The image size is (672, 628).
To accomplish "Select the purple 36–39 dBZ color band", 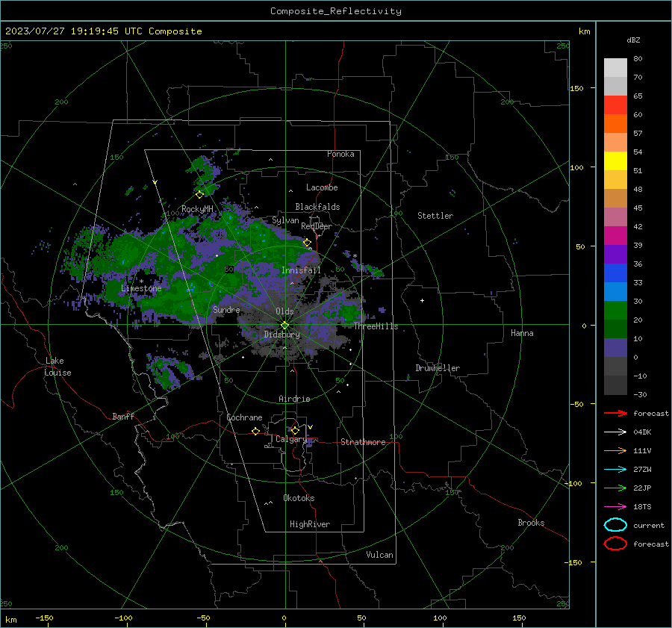I will 615,255.
